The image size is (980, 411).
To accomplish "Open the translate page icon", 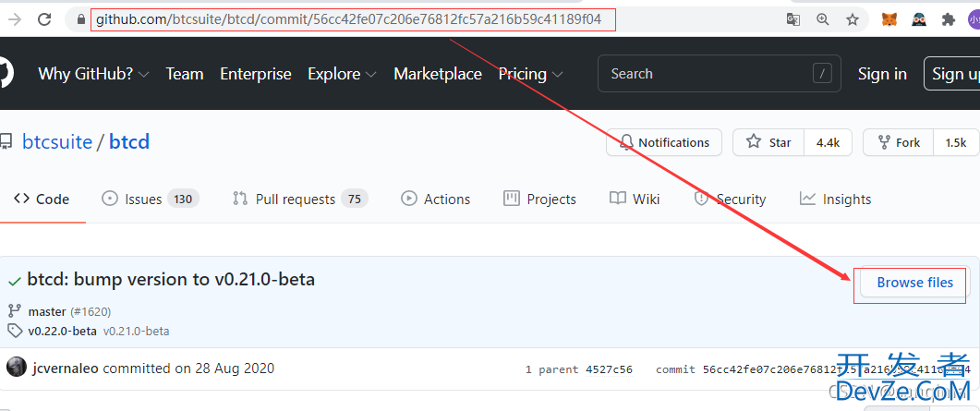I will click(x=793, y=20).
